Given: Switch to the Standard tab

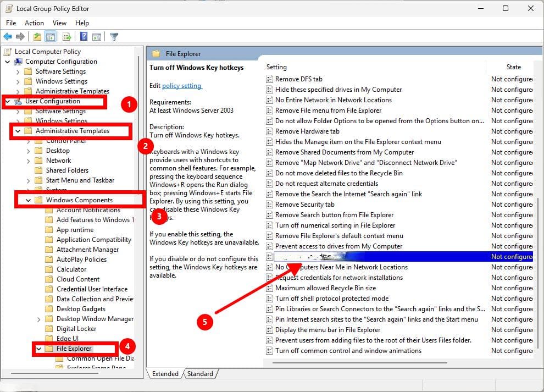Looking at the screenshot, I should pos(200,374).
